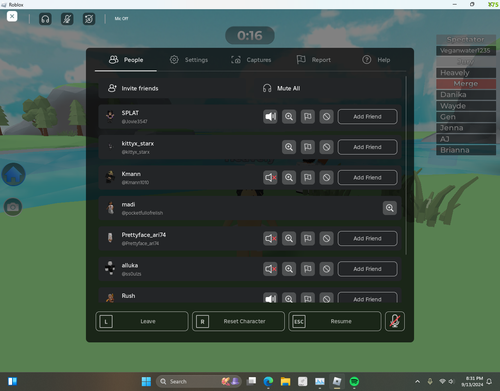Click the Resume button
The image size is (500, 391).
[335, 321]
